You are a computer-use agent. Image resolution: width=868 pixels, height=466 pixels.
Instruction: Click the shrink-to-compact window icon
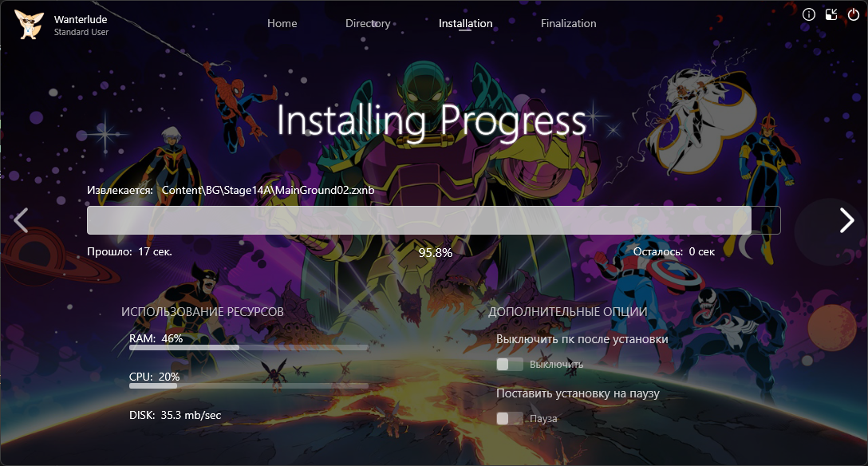(x=831, y=14)
